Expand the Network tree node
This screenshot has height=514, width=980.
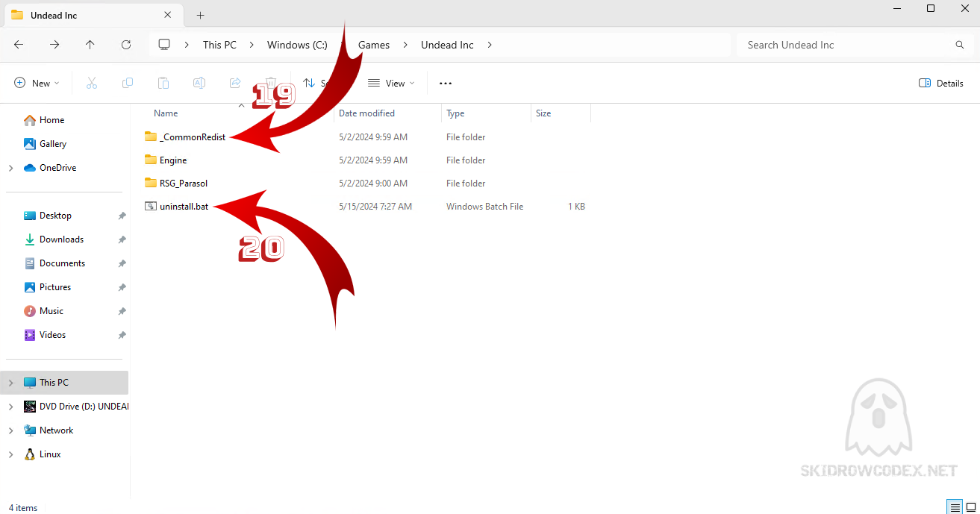click(x=10, y=430)
